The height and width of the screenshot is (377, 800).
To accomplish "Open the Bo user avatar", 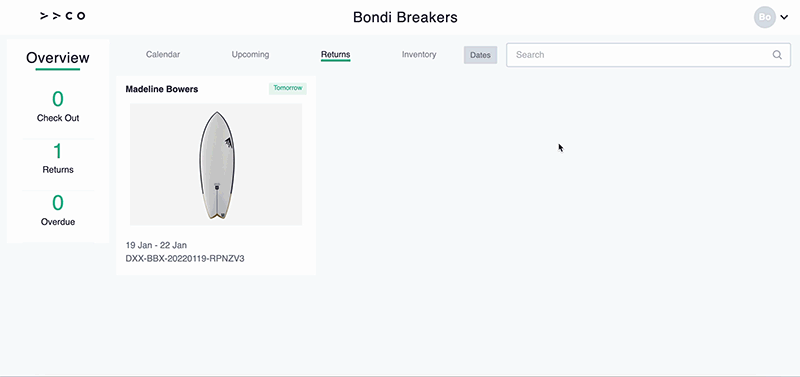I will [764, 17].
